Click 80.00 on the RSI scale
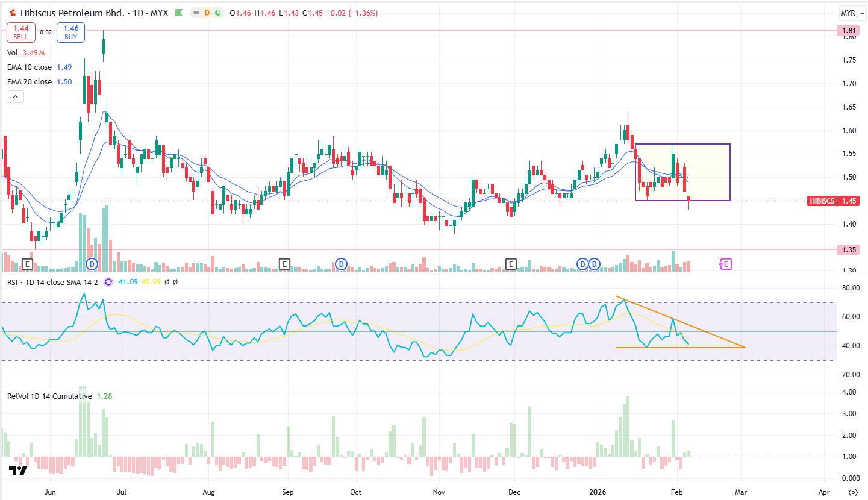 point(850,288)
